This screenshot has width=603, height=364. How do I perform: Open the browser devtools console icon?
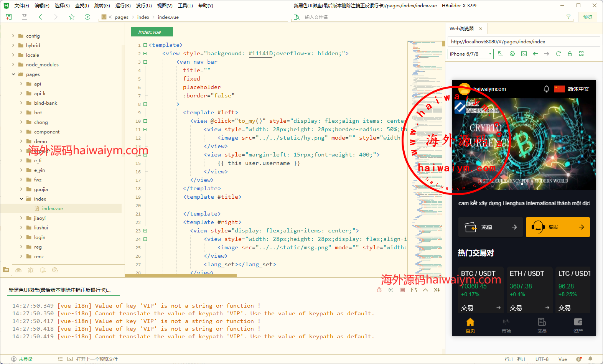tap(524, 54)
